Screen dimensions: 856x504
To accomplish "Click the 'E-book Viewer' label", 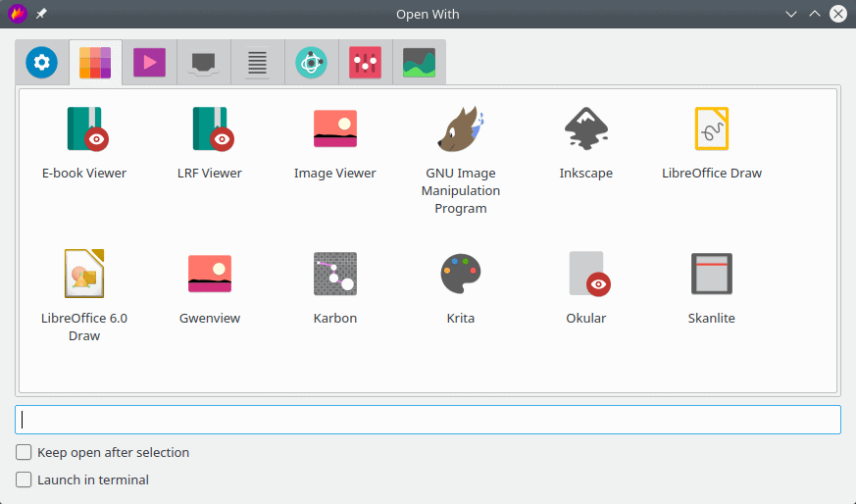I will click(84, 174).
